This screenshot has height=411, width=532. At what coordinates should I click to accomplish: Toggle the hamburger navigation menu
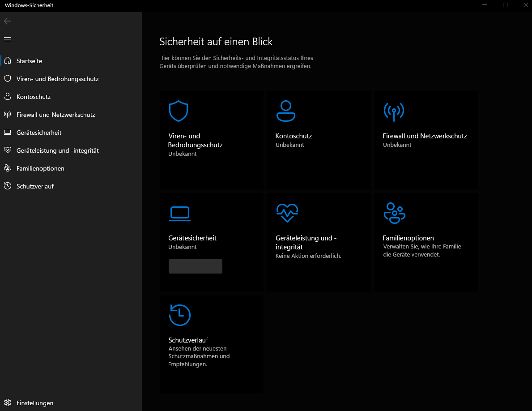(x=7, y=39)
